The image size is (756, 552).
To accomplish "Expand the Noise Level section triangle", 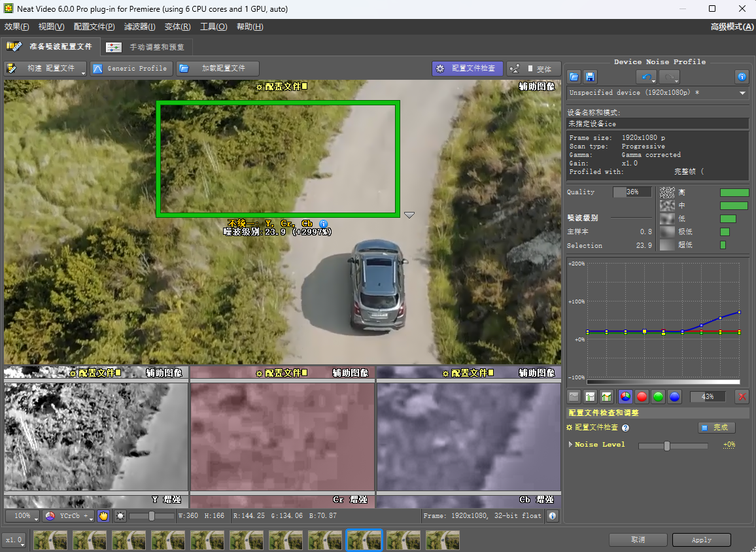I will (x=571, y=445).
